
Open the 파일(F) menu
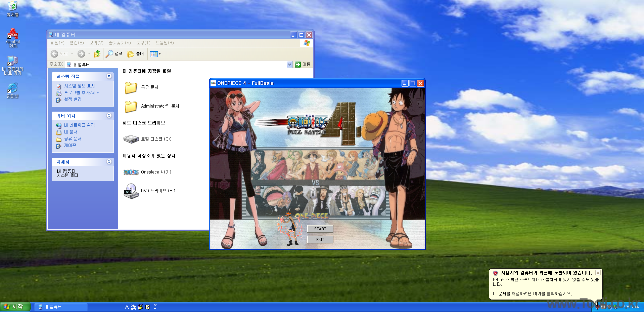[57, 43]
